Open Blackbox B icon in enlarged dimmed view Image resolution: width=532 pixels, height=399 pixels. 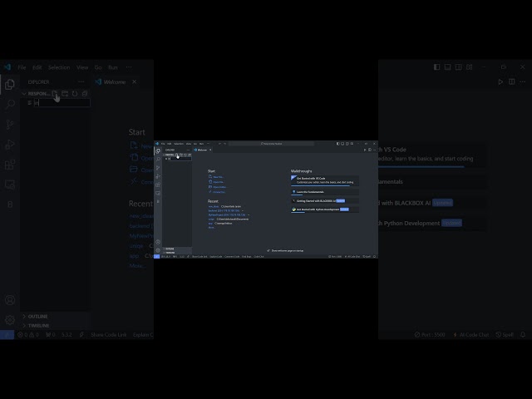point(10,204)
